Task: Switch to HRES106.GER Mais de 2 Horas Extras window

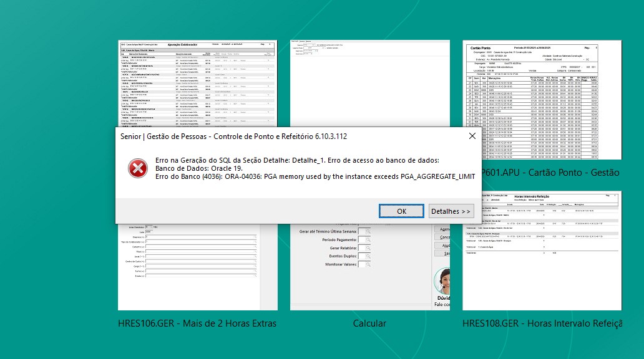Action: pyautogui.click(x=198, y=267)
